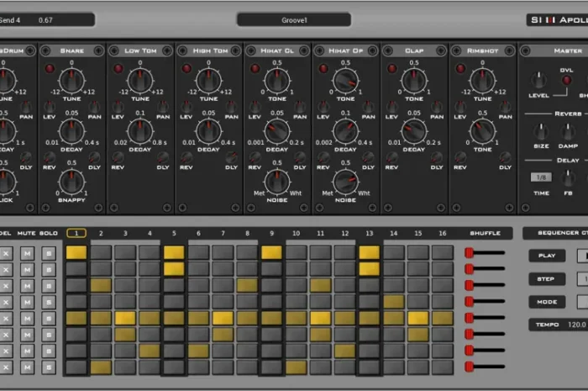Open the Send 4 parameter display
Viewport: 588px width, 391px height.
point(47,19)
